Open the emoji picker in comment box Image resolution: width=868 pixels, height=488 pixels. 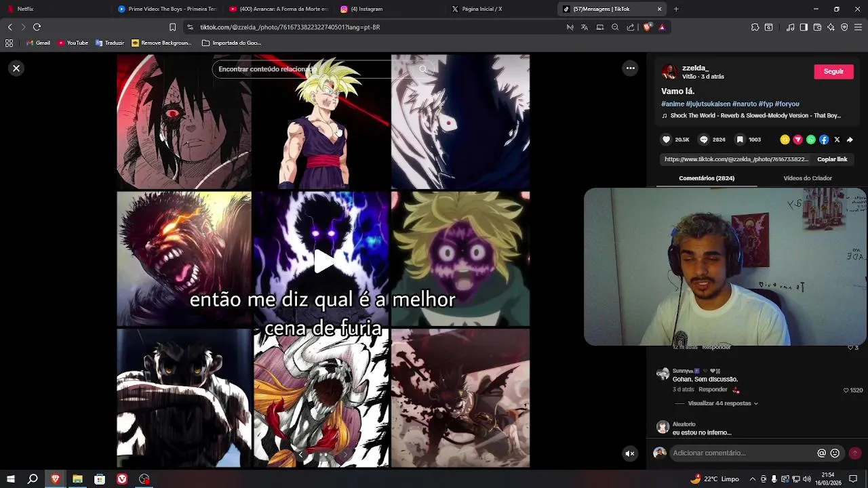835,453
